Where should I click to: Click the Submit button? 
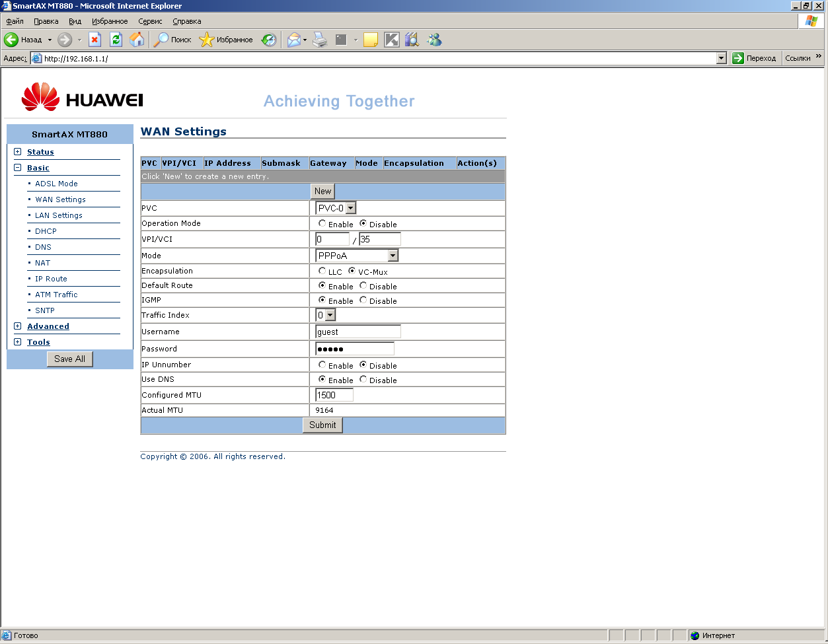(322, 425)
